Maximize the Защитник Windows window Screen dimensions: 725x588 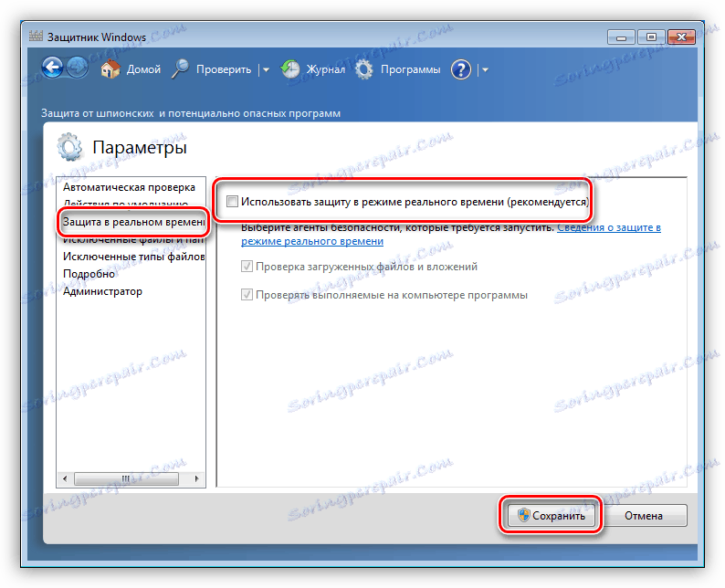point(651,37)
